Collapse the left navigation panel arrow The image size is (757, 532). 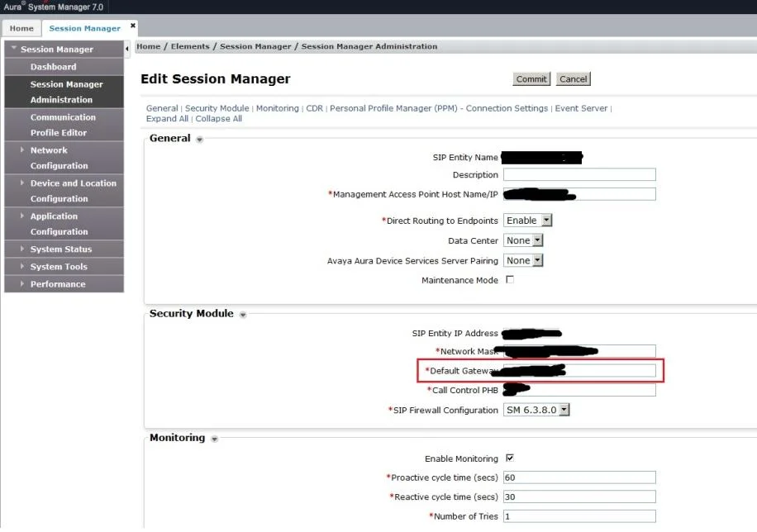tap(127, 49)
